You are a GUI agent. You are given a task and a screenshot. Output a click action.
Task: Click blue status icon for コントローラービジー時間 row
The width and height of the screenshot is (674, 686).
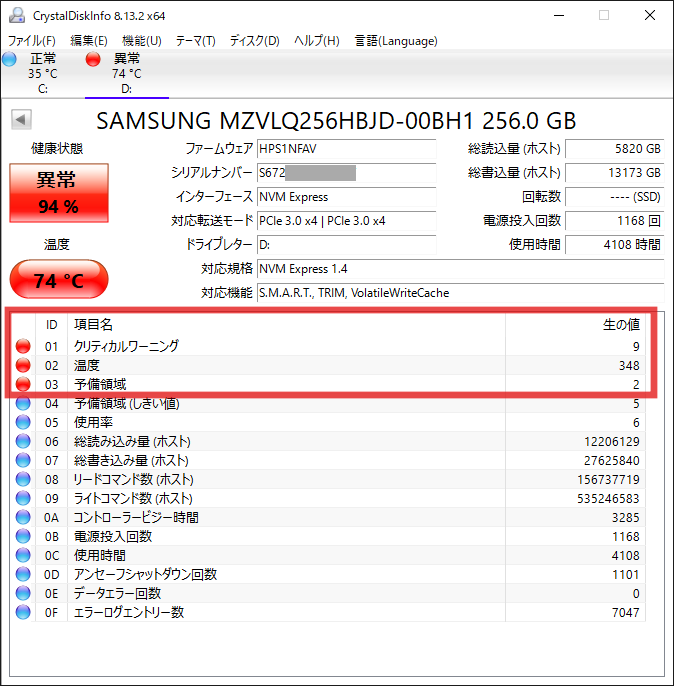click(23, 518)
